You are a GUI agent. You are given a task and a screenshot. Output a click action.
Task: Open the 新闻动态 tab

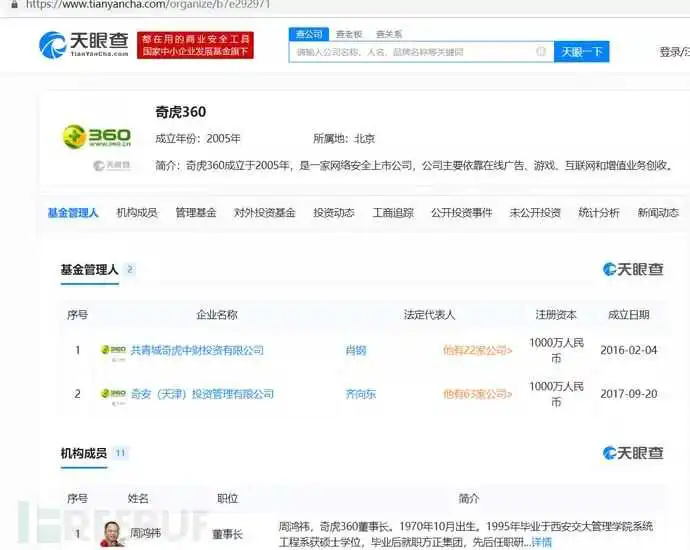tap(658, 213)
